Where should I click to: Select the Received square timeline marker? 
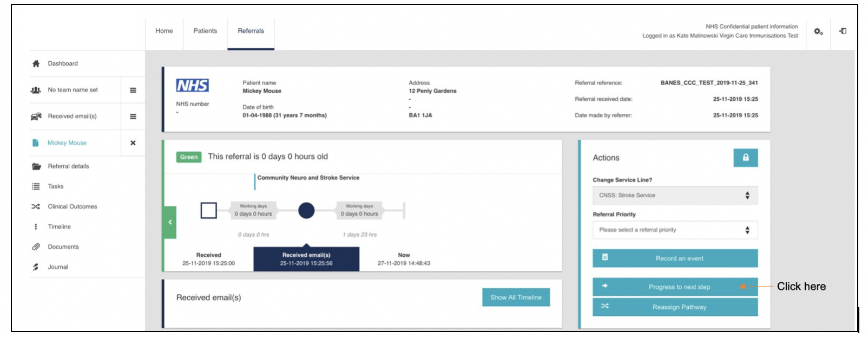(x=209, y=210)
